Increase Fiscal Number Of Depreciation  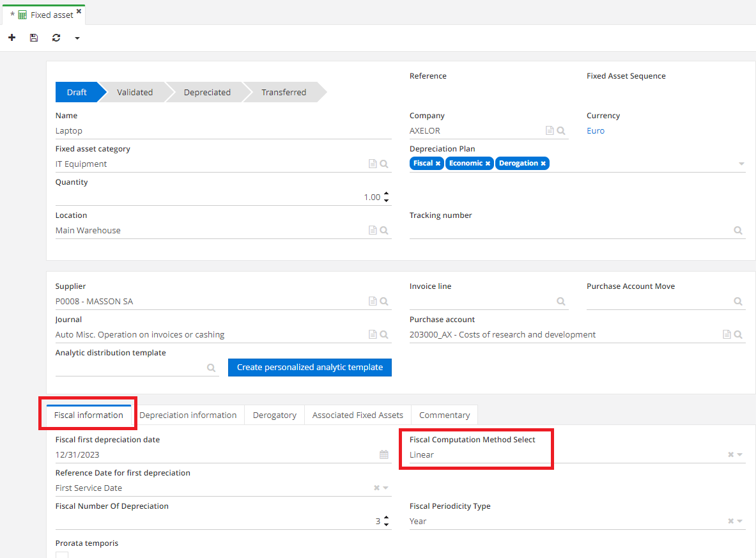coord(386,518)
